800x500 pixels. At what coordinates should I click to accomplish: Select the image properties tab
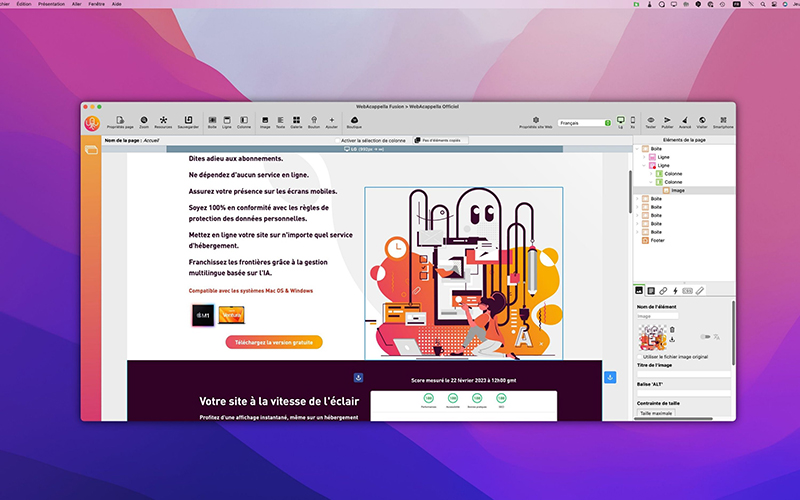tap(639, 290)
